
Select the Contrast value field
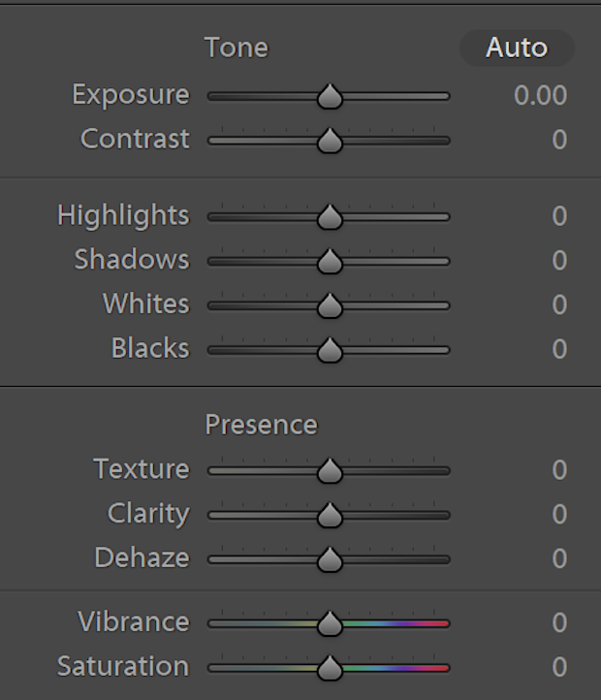click(x=559, y=140)
